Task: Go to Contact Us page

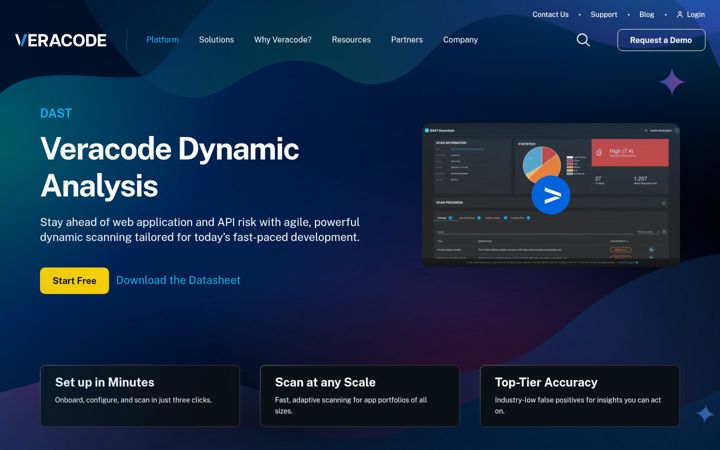Action: click(550, 15)
